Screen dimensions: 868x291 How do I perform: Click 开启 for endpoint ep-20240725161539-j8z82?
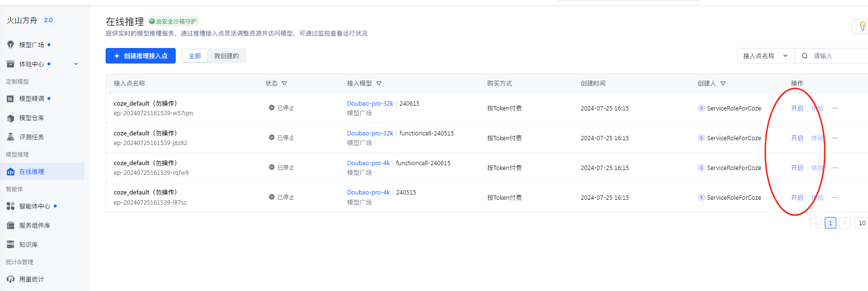(797, 138)
